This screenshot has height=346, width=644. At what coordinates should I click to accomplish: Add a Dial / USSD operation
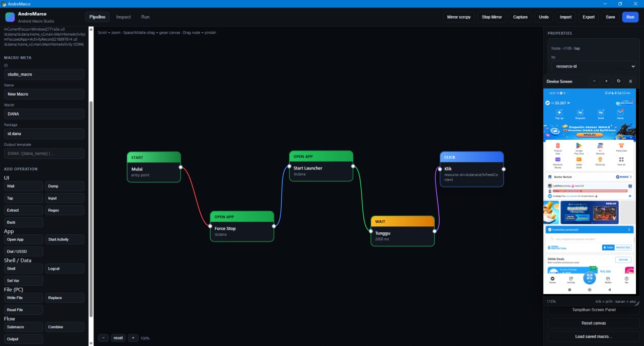(24, 251)
